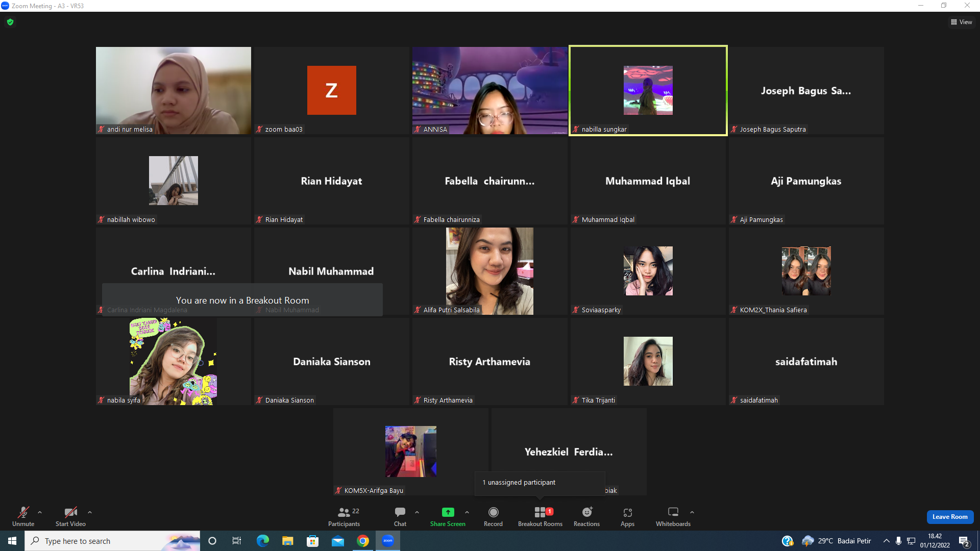This screenshot has width=980, height=551.
Task: Open Google Chrome from taskbar
Action: pyautogui.click(x=363, y=541)
